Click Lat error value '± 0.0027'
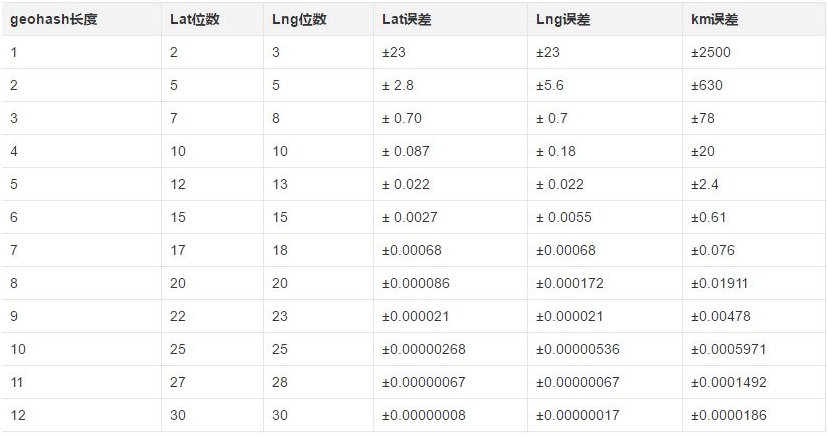This screenshot has width=827, height=437. (x=410, y=217)
